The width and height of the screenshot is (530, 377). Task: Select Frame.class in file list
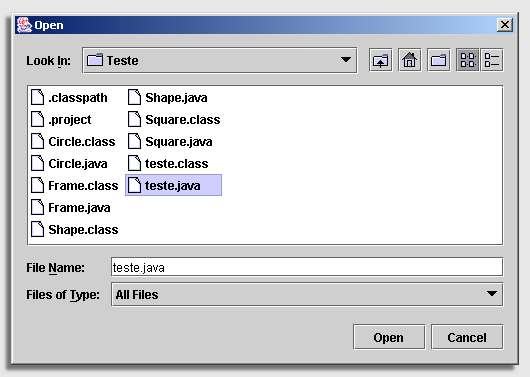(x=74, y=185)
